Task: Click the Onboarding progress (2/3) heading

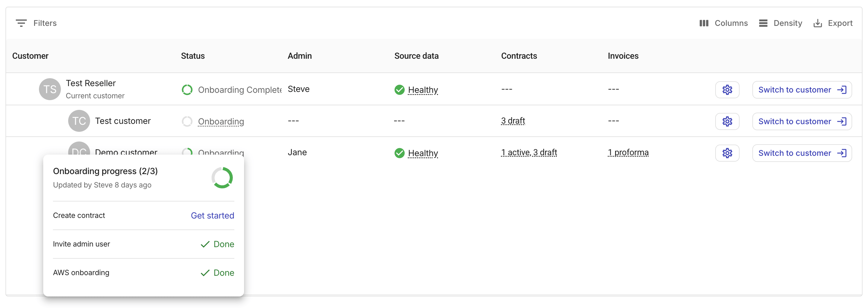Action: tap(105, 171)
